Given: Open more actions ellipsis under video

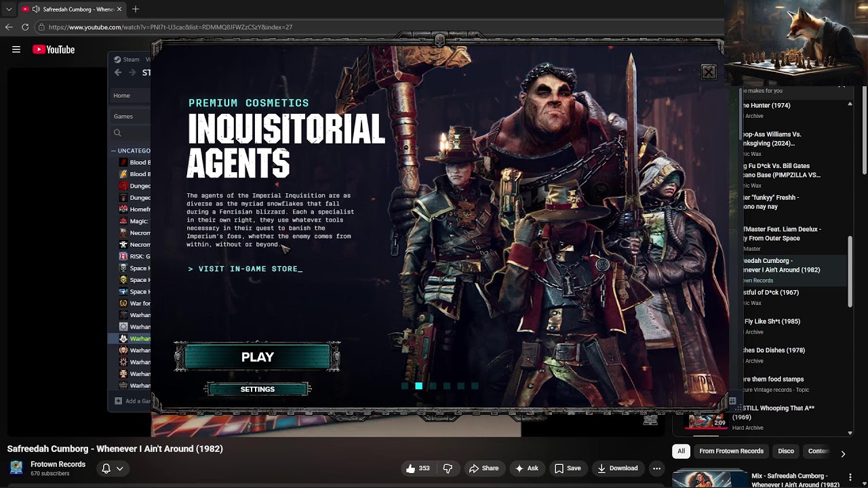Looking at the screenshot, I should tap(656, 468).
